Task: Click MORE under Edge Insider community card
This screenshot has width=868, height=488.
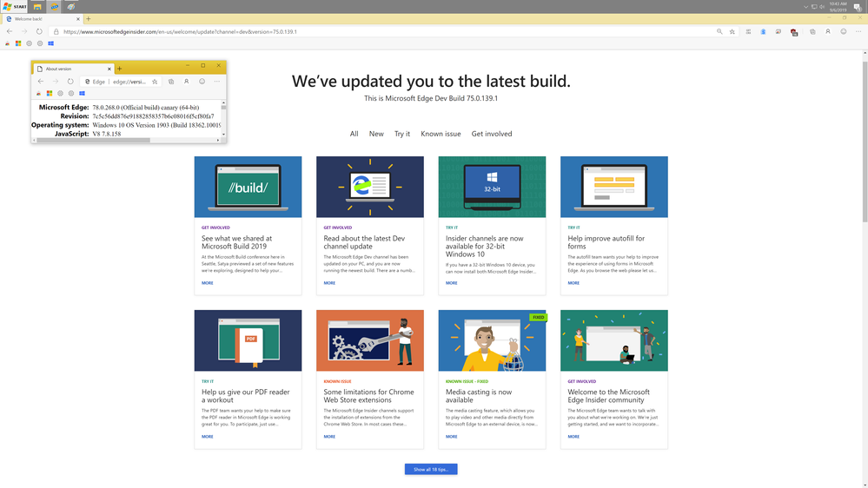Action: [573, 437]
